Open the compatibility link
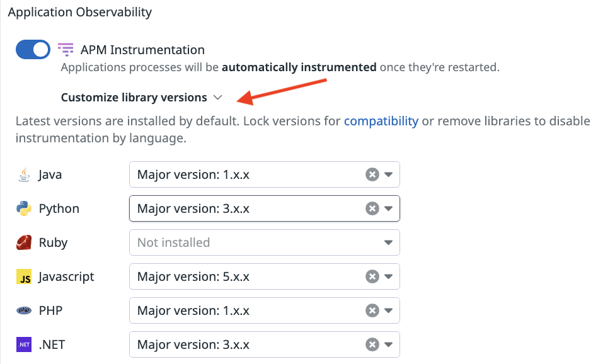The image size is (615, 364). point(381,121)
